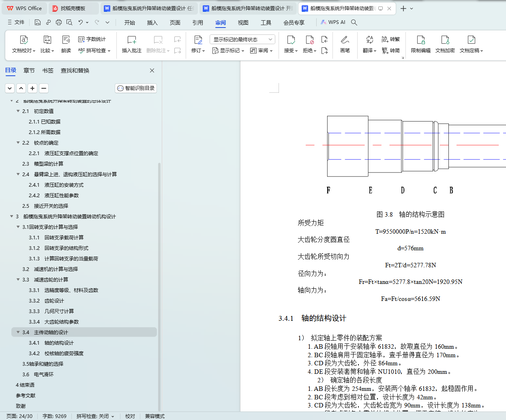506x420 pixels.
Task: Collapse chapter 3 outline node
Action: coord(11,216)
